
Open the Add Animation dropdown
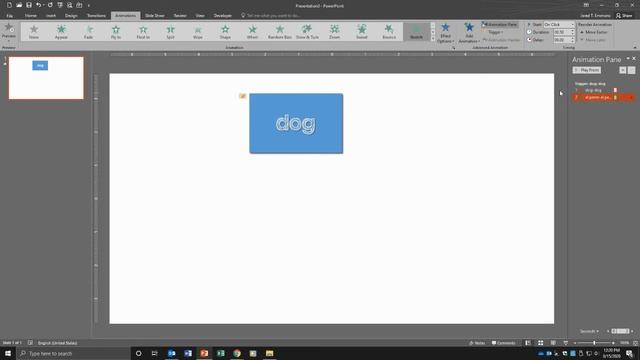[x=469, y=33]
